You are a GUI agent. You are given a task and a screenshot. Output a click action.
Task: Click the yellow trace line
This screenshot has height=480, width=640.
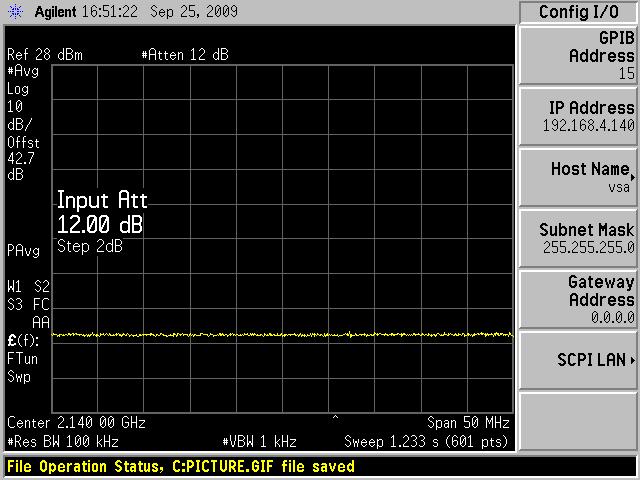click(280, 335)
